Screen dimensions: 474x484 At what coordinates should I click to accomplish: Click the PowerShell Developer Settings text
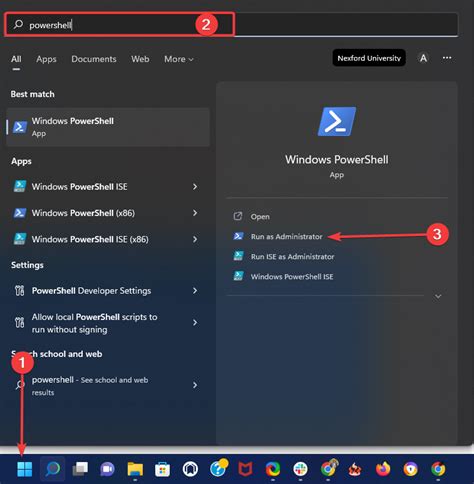point(91,291)
